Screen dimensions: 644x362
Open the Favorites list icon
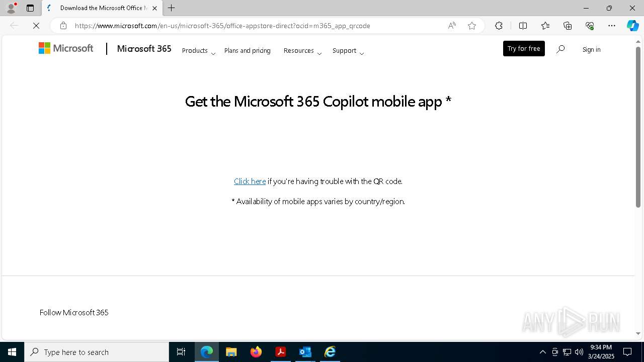[545, 26]
